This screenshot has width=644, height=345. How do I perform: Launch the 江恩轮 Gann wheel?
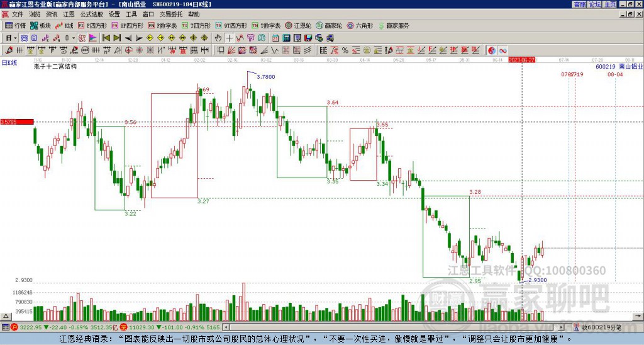coord(298,25)
